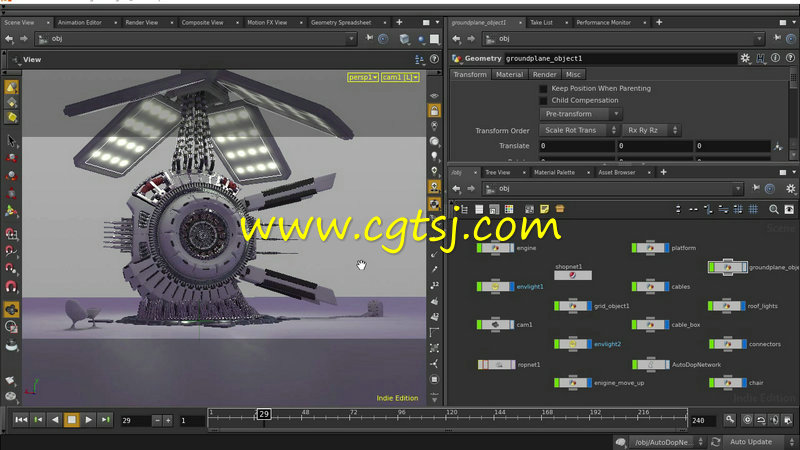
Task: Toggle display flag of engine_move_up node
Action: coord(589,383)
